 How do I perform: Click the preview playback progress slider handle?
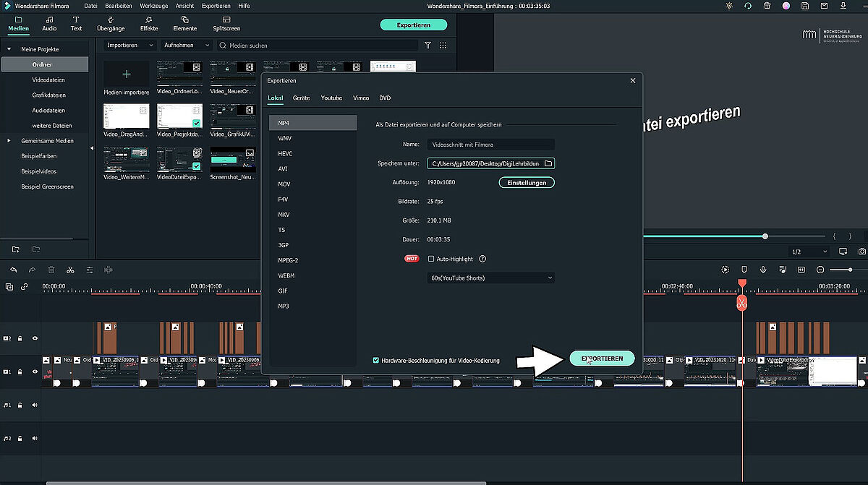tap(765, 236)
